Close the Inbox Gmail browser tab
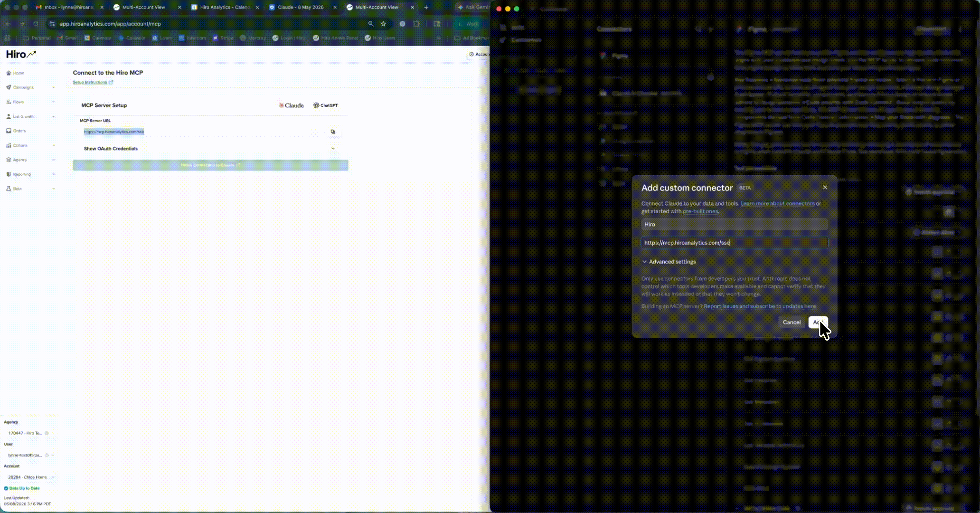The height and width of the screenshot is (513, 980). tap(102, 8)
